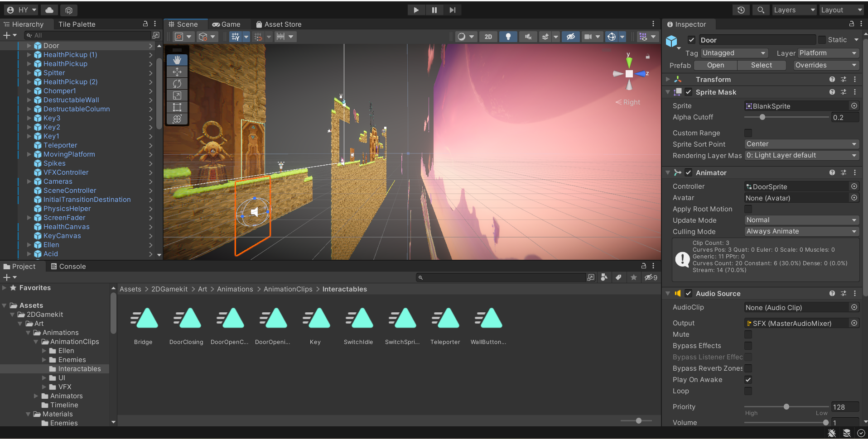Click the prefab Open button

coord(715,65)
